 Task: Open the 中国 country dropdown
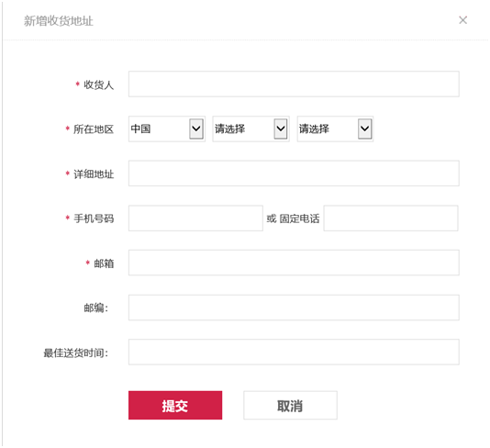(167, 129)
